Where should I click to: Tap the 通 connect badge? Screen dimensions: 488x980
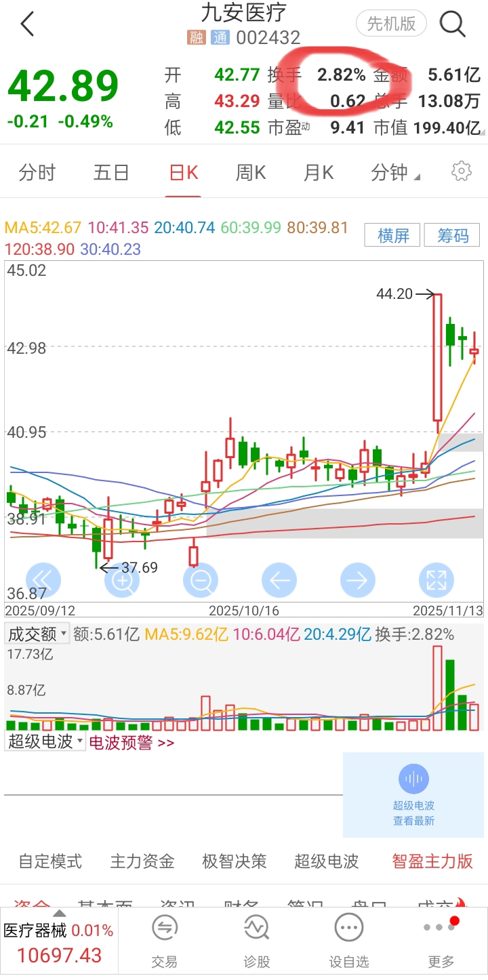220,37
